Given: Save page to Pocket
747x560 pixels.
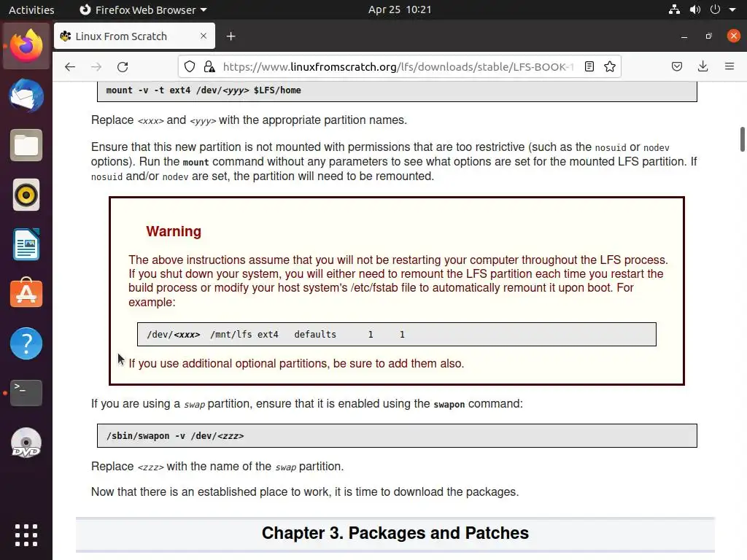Looking at the screenshot, I should [677, 66].
